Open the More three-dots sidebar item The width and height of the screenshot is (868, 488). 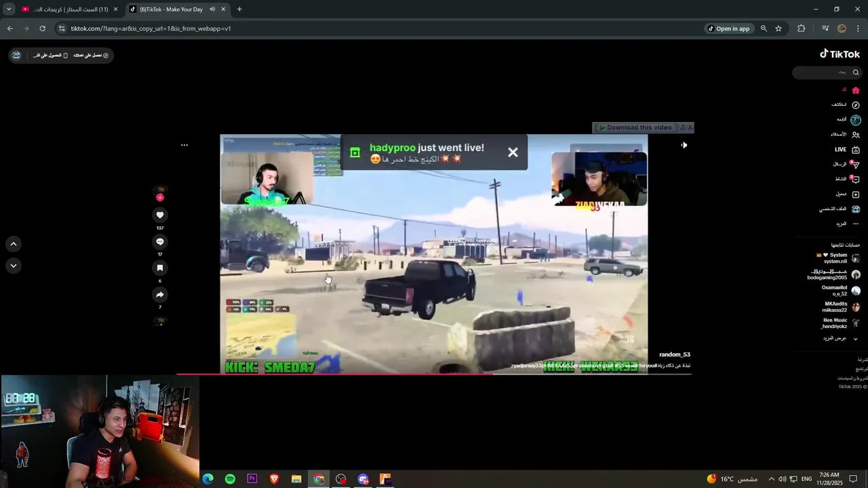pyautogui.click(x=848, y=224)
